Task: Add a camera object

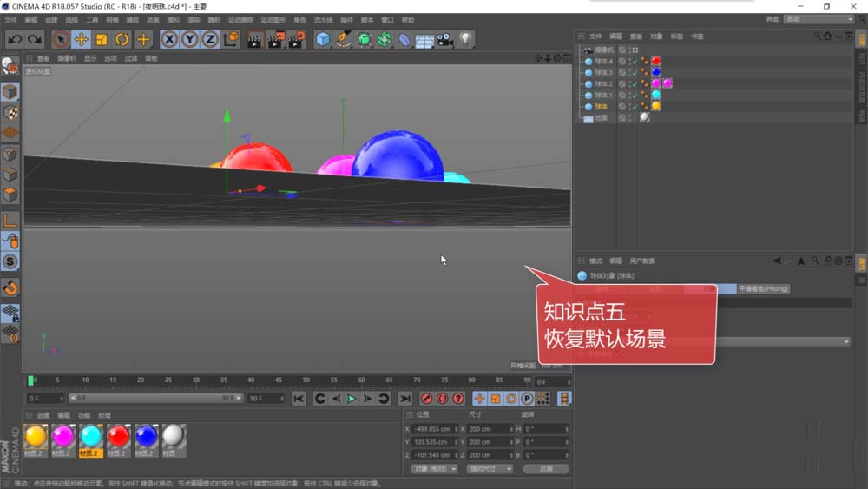Action: [445, 39]
